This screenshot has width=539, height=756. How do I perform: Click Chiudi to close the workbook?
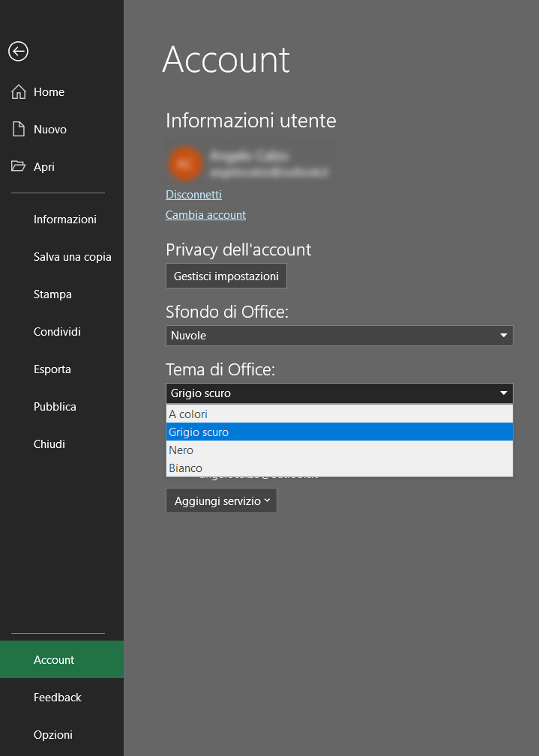(61, 444)
